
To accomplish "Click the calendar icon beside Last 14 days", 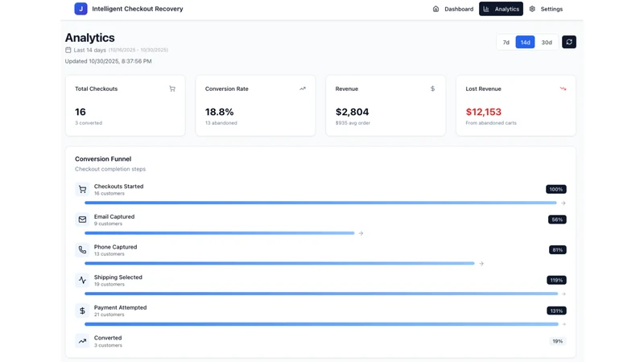I will point(68,50).
